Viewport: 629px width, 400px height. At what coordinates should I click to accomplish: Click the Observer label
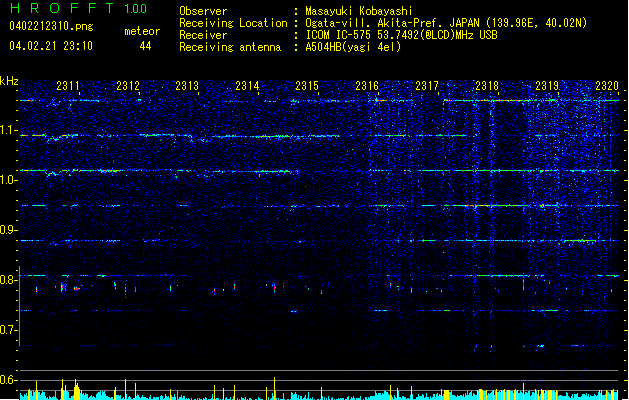203,11
